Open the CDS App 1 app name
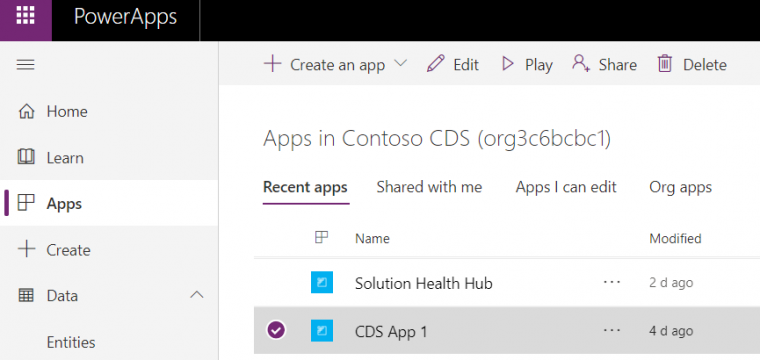Screen dimensions: 760x360 coord(391,332)
